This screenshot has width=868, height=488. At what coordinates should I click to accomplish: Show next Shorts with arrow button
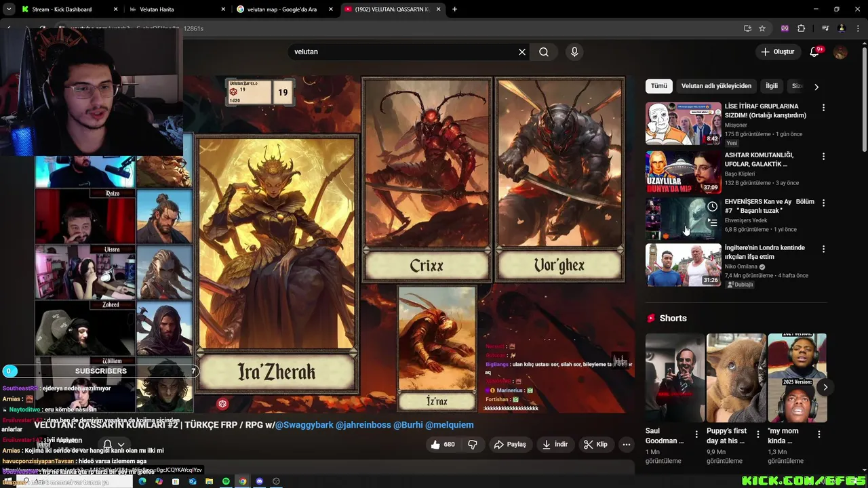coord(825,388)
